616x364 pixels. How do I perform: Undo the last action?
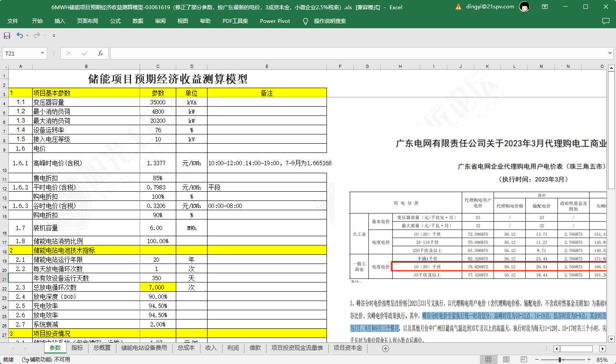[20, 35]
